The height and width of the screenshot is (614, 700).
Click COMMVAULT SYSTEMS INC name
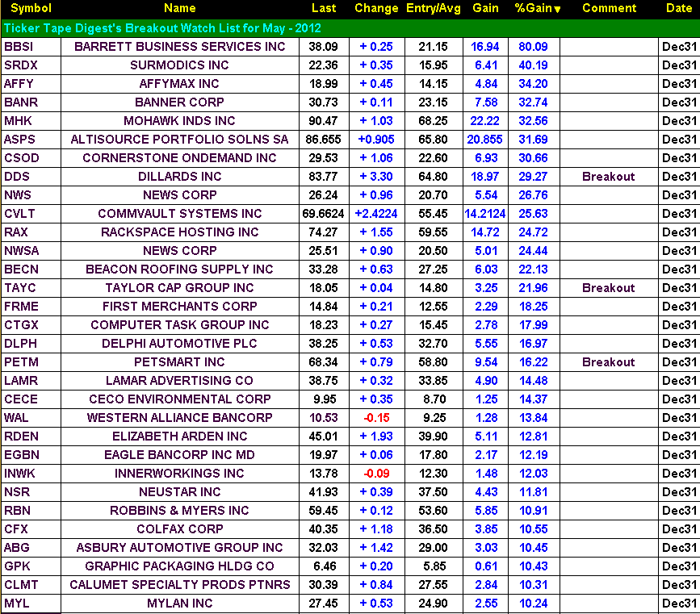point(179,213)
